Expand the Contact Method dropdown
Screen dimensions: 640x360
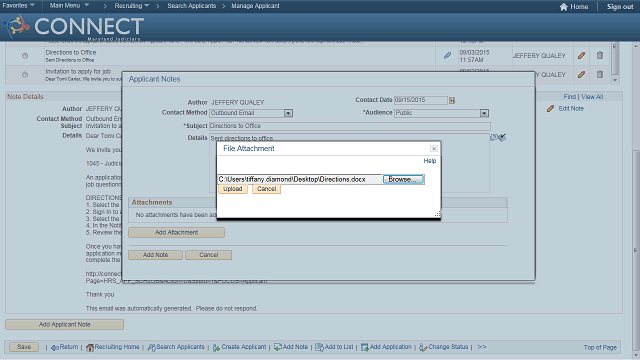(288, 113)
